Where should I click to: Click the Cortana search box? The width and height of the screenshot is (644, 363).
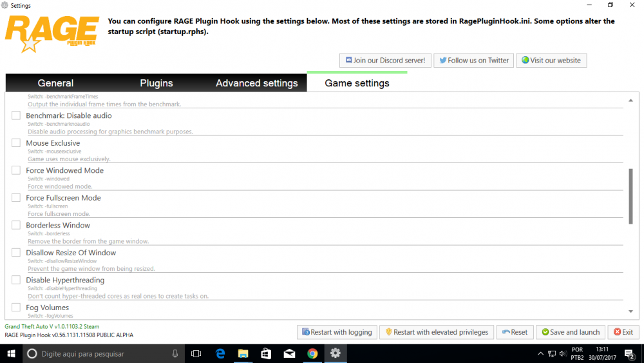(x=102, y=353)
